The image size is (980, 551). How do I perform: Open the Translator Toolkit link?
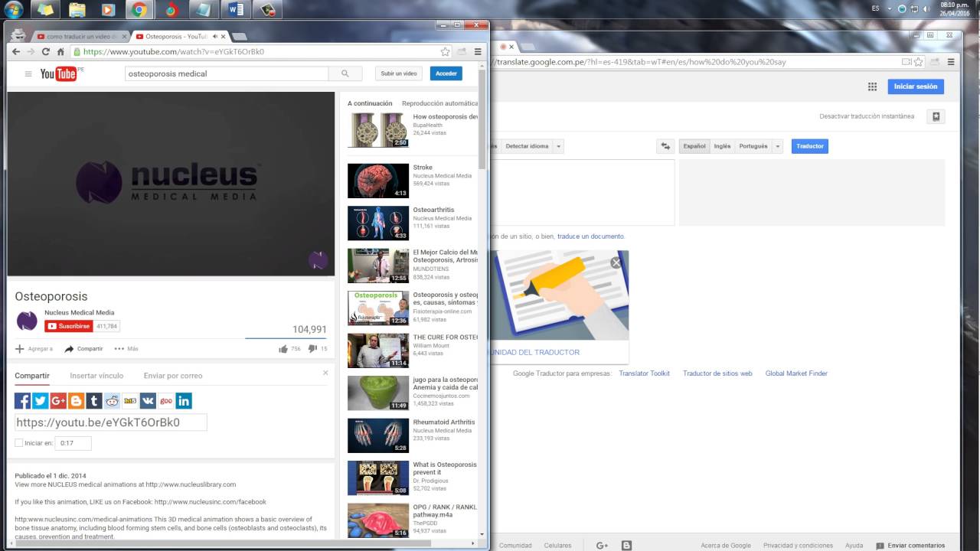point(644,373)
